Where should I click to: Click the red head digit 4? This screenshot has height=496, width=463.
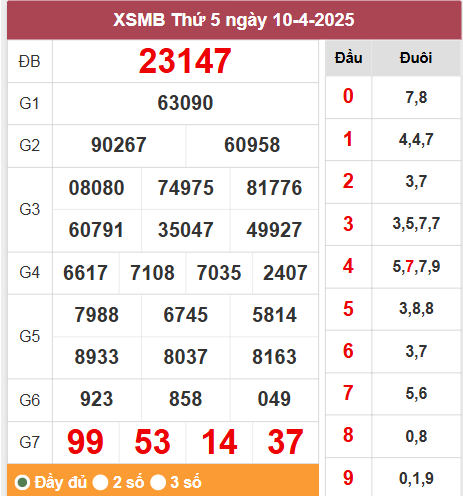click(348, 266)
